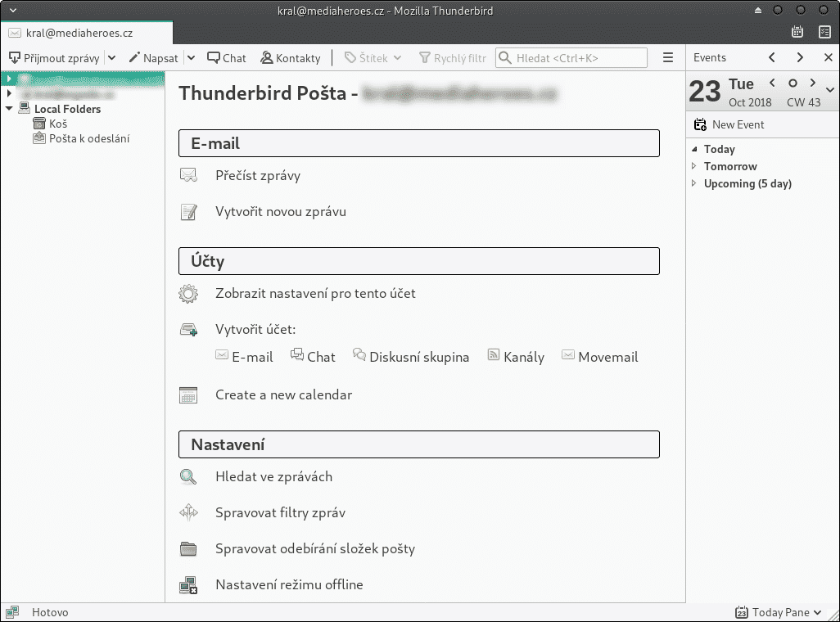This screenshot has height=622, width=840.
Task: Open the Tasks tab icon
Action: coord(824,32)
